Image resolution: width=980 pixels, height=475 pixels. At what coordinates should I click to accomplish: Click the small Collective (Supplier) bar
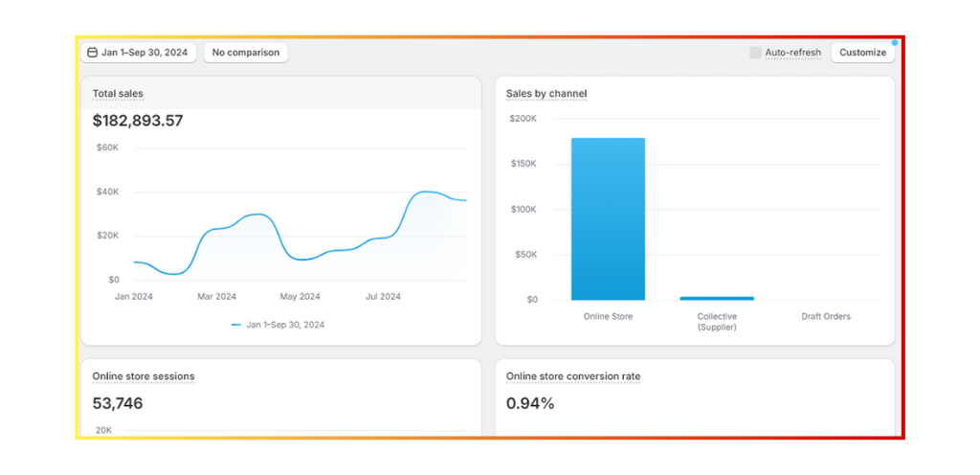click(x=717, y=298)
